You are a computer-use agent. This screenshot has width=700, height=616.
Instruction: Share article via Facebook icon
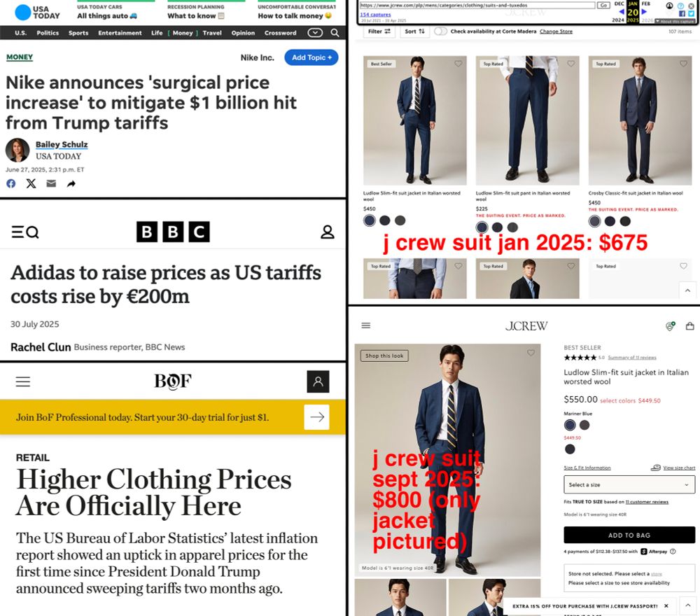point(10,183)
